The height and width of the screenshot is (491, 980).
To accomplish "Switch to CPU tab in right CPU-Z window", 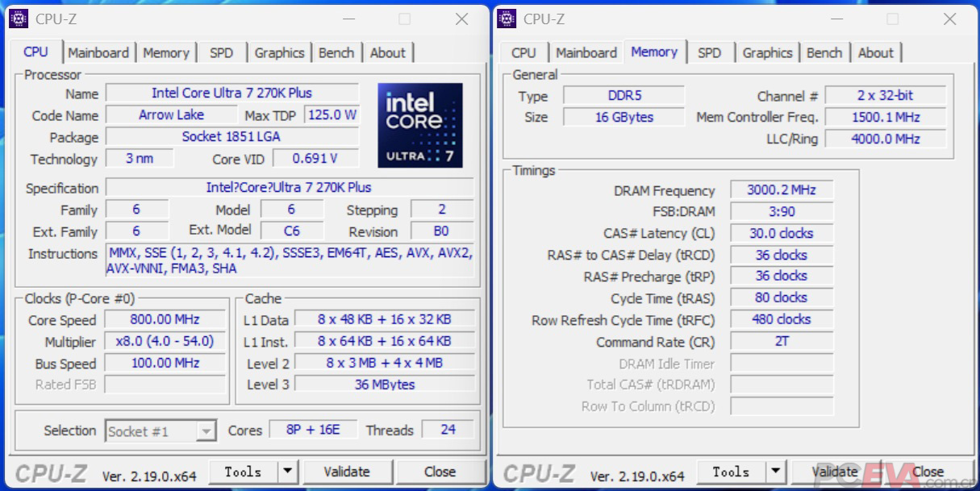I will click(x=523, y=52).
